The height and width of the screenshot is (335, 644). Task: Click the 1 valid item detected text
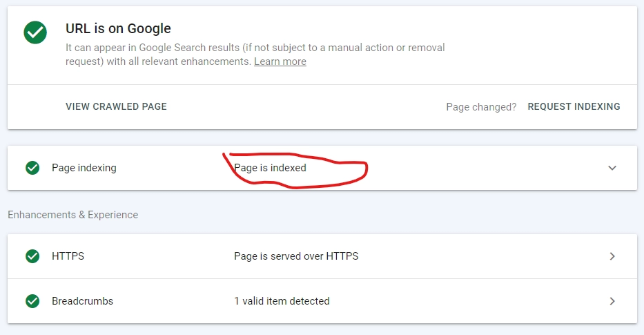[x=282, y=301]
